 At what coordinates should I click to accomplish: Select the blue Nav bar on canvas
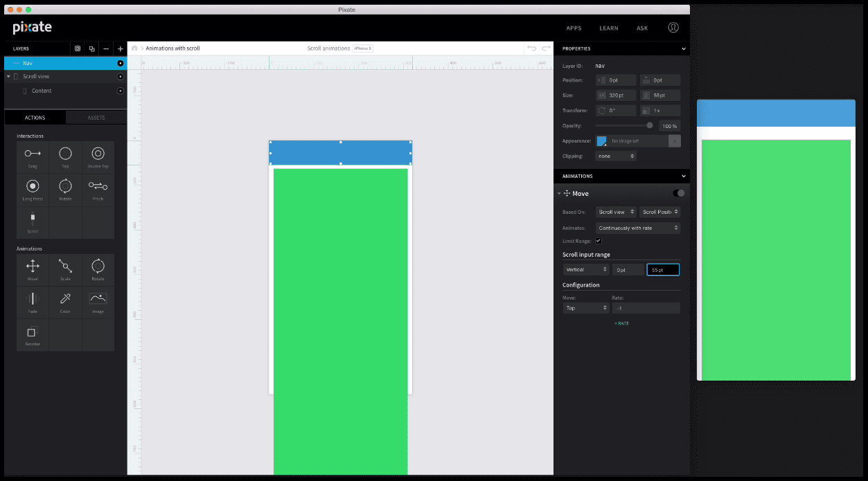[x=340, y=152]
